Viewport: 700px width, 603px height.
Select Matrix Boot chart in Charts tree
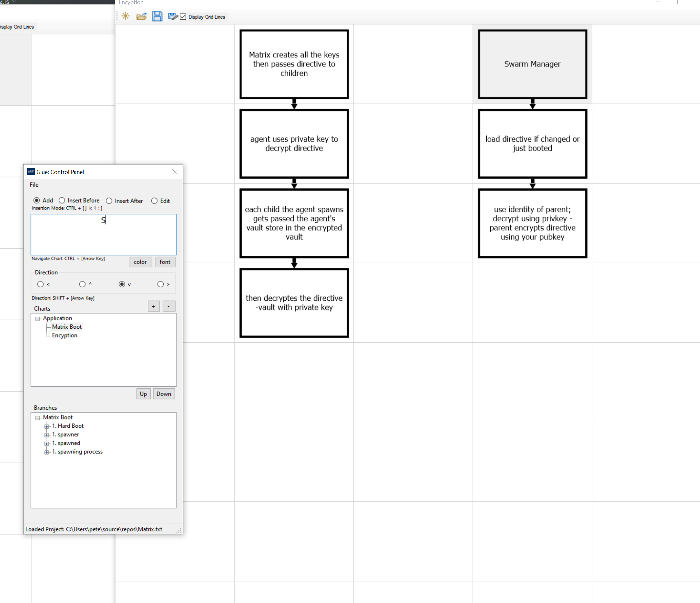click(x=67, y=326)
